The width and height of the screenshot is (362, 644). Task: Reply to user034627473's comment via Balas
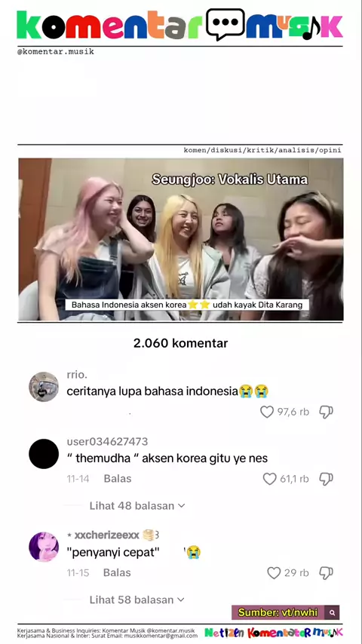118,479
